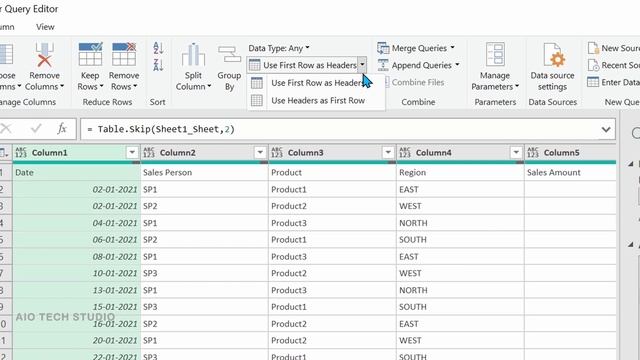The width and height of the screenshot is (640, 360).
Task: Click the fx formula icon
Action: [62, 129]
